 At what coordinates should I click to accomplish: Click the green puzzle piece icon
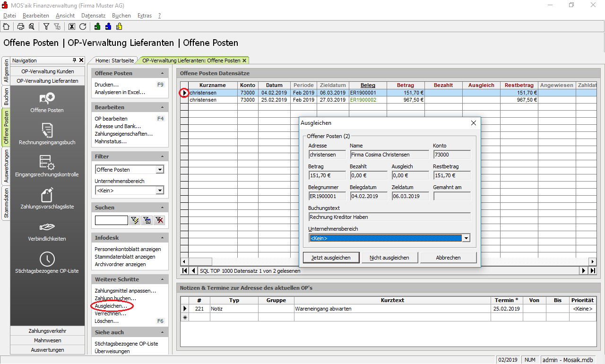pyautogui.click(x=97, y=26)
